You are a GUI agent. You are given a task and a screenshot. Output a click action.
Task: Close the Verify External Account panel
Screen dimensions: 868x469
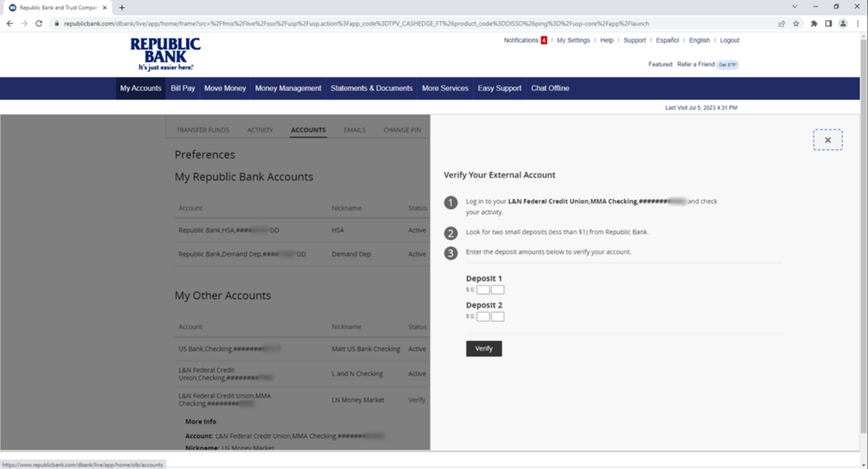[827, 140]
